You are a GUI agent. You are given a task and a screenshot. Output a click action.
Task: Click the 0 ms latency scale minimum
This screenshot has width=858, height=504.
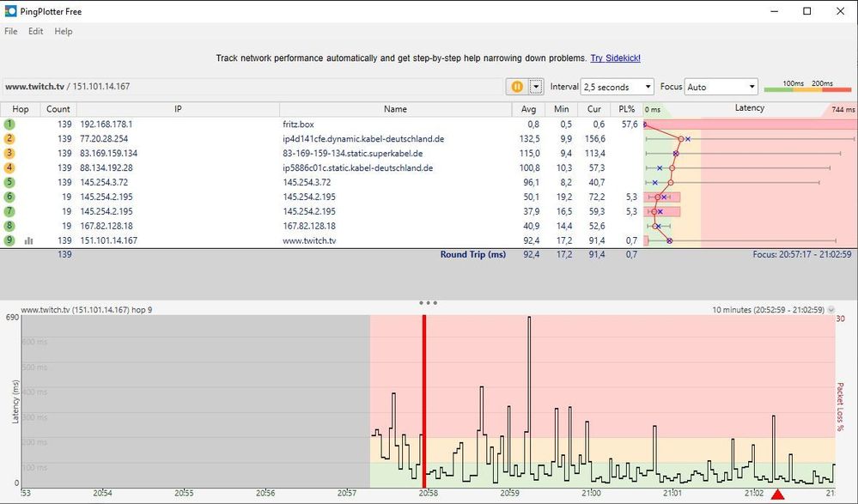[652, 109]
